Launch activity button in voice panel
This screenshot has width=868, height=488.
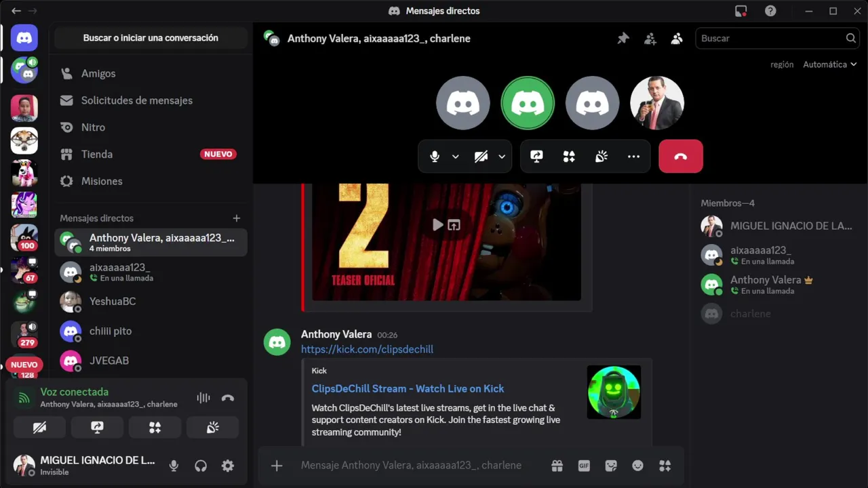155,427
